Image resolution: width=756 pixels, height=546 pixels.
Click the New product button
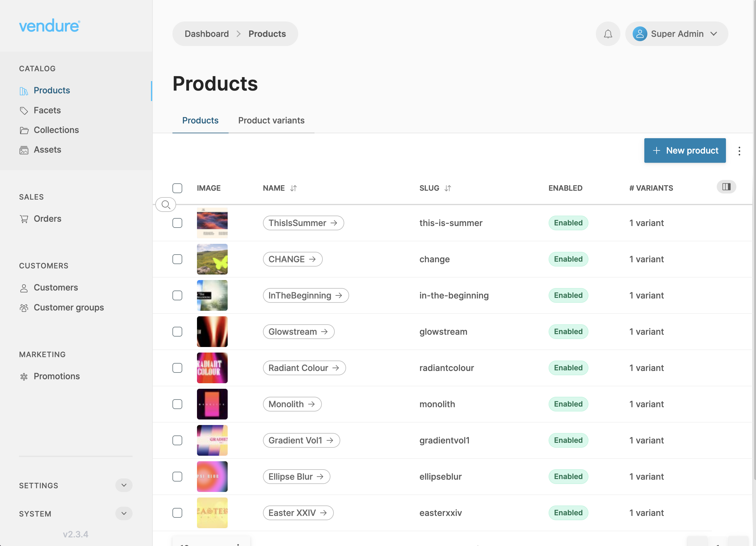pos(685,151)
